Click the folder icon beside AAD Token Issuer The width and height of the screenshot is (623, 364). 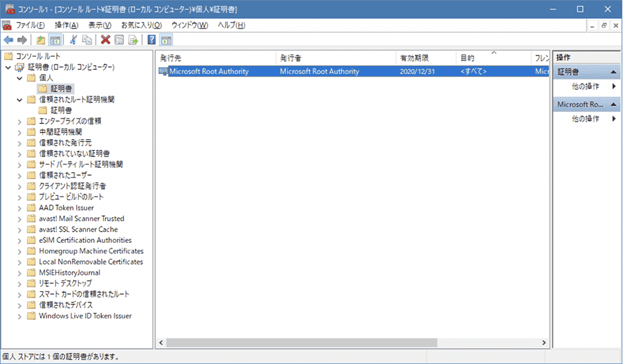(x=31, y=208)
